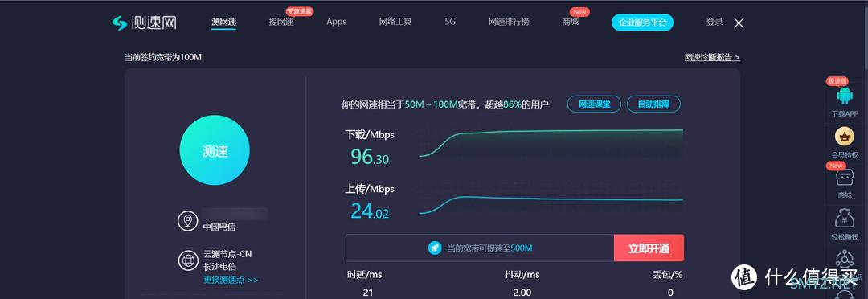Click the 测速网 logo icon

[x=120, y=23]
